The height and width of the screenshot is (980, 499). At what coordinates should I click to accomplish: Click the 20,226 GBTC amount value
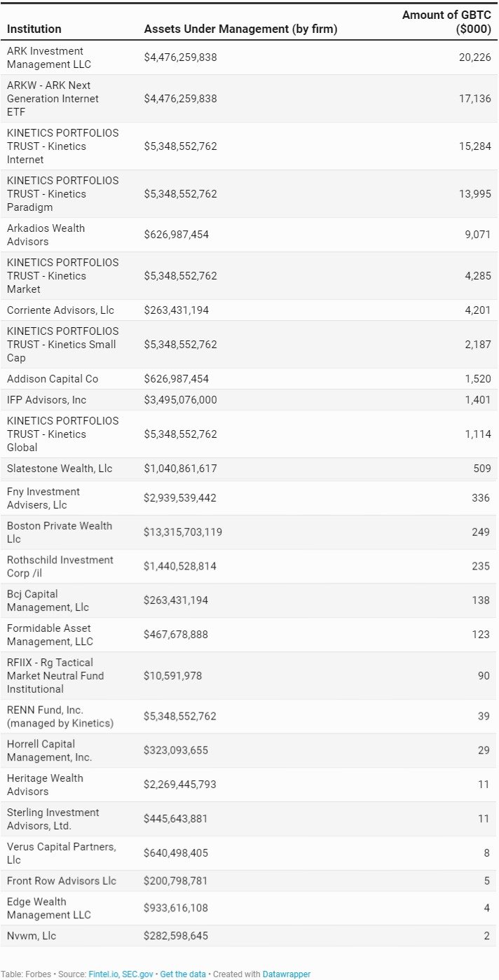[x=474, y=57]
